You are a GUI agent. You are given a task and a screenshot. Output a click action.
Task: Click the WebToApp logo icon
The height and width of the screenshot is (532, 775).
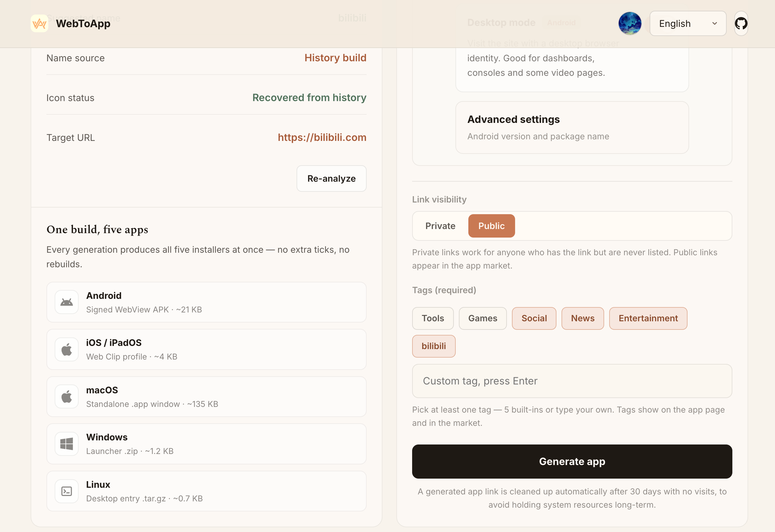click(x=39, y=23)
